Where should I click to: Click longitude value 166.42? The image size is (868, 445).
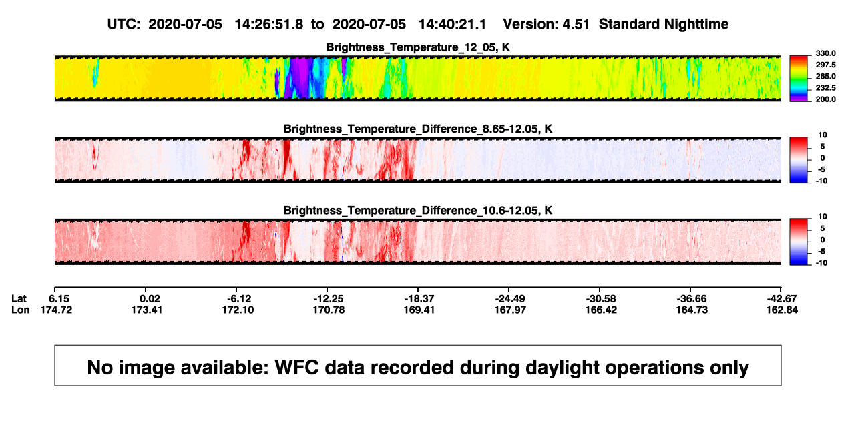601,310
